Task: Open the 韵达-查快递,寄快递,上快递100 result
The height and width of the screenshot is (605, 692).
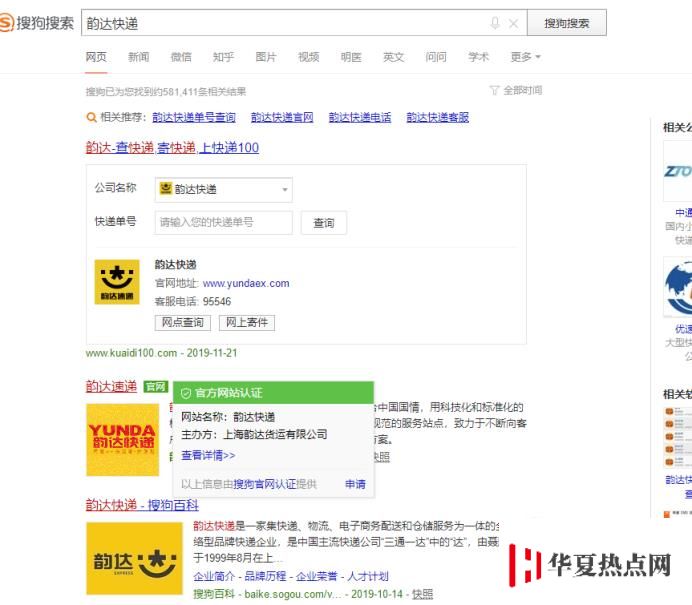Action: (172, 147)
